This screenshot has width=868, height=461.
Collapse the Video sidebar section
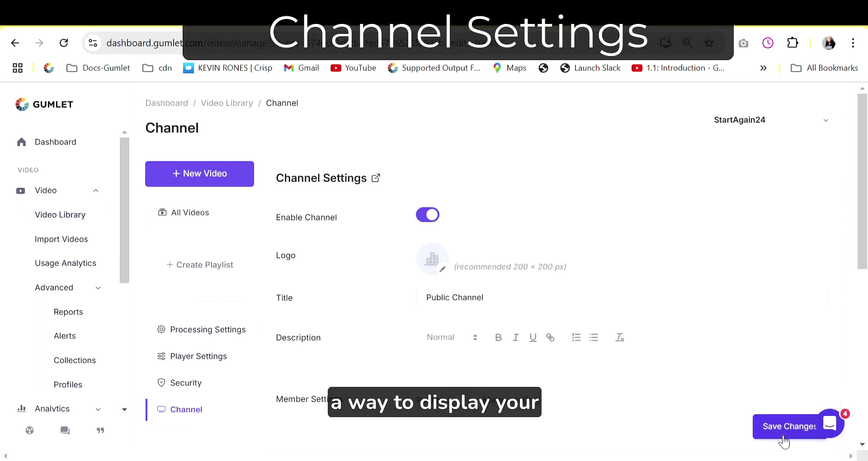[96, 190]
